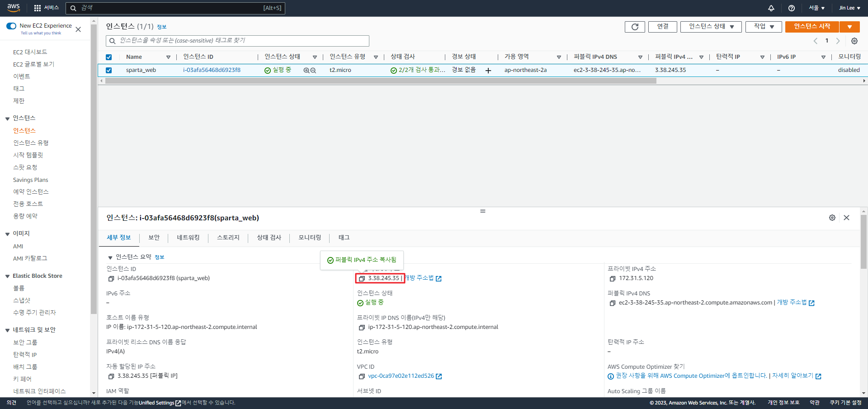Click the horizontal table scrollbar
Screen dimensions: 868x409
pyautogui.click(x=381, y=81)
